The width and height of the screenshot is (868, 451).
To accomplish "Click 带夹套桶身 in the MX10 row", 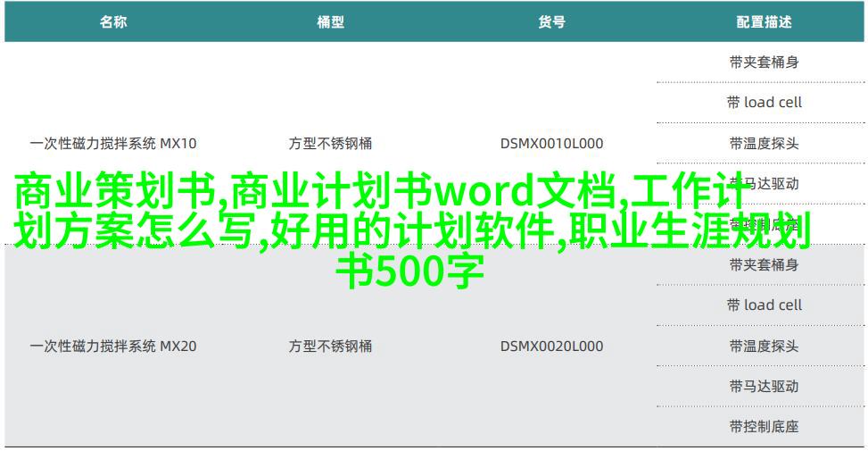I will [x=763, y=62].
